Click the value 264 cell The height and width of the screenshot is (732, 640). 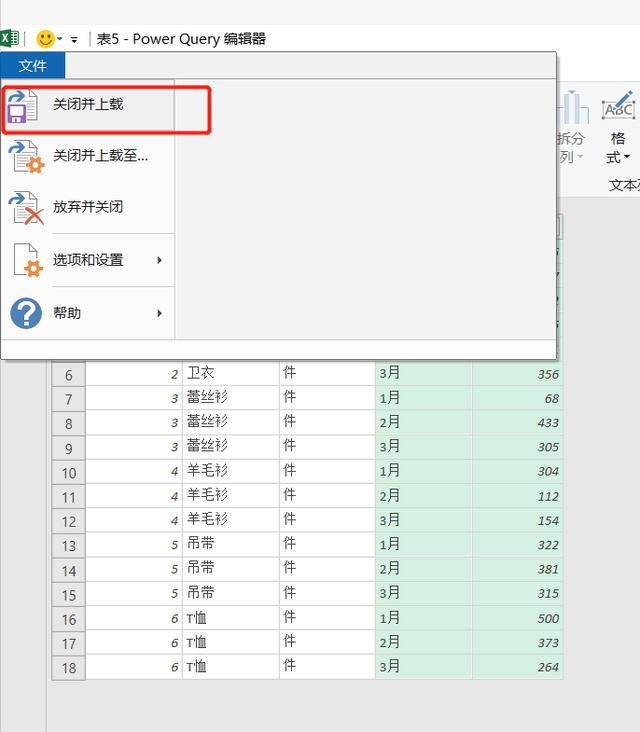[x=517, y=667]
